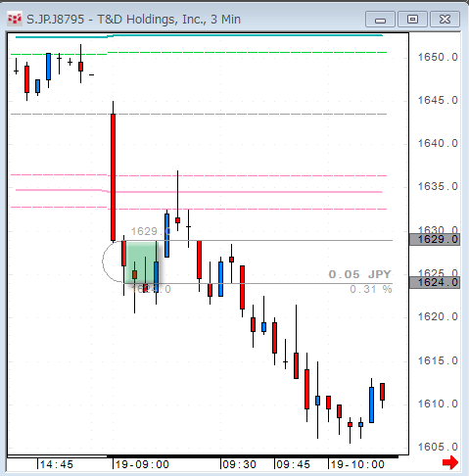469x476 pixels.
Task: Minimize the T&D Holdings chart window
Action: point(380,20)
